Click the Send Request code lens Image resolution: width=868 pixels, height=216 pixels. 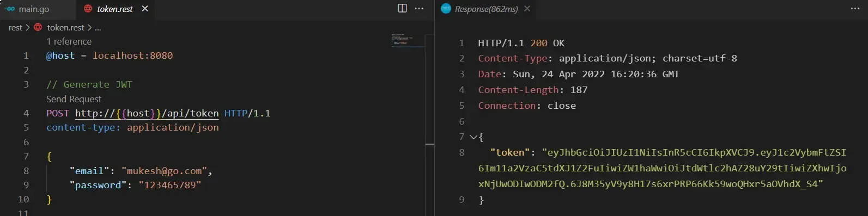[74, 99]
